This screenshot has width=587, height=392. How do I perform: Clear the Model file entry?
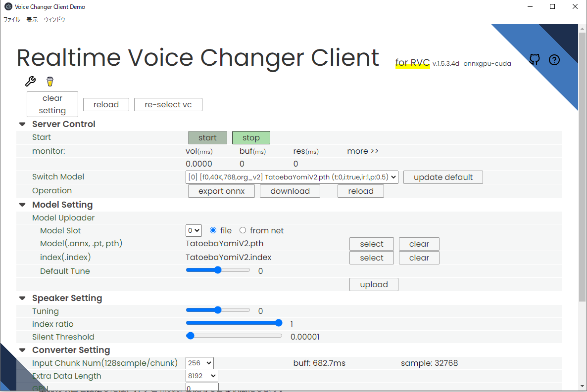[x=419, y=244]
